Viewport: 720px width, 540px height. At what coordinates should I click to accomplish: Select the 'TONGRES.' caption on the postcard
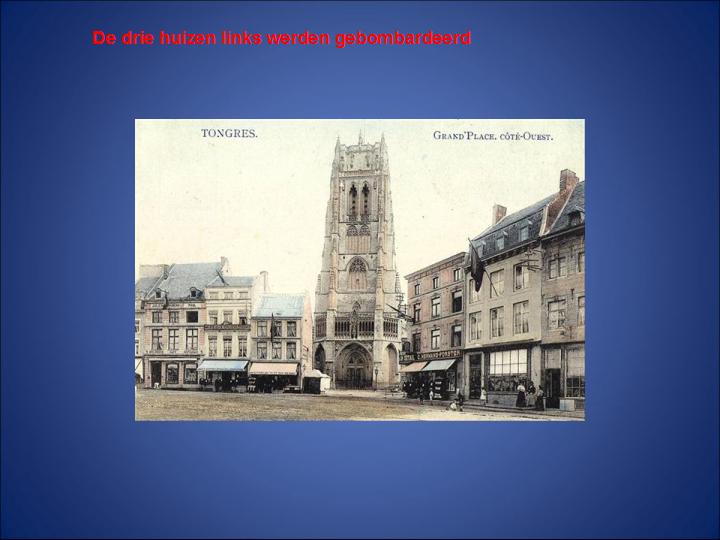coord(229,134)
